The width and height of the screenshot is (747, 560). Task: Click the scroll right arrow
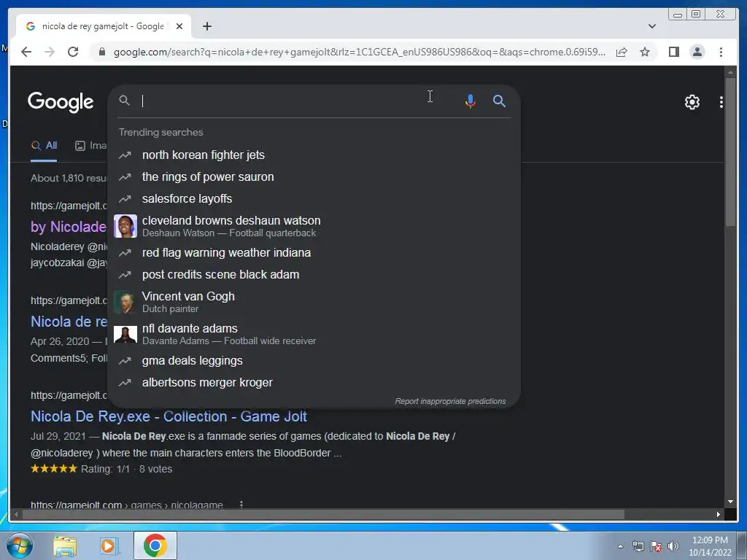click(x=719, y=514)
